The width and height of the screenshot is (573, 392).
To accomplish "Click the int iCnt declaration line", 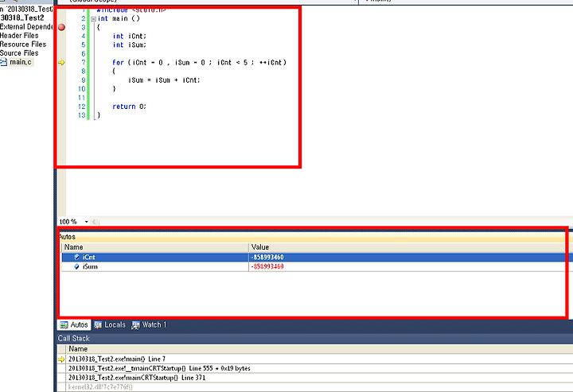I will pos(130,36).
